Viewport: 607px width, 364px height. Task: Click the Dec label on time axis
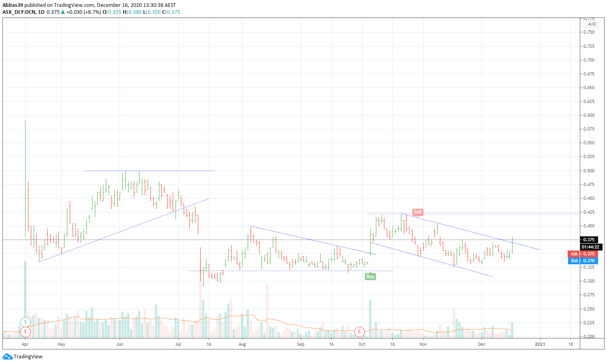481,344
